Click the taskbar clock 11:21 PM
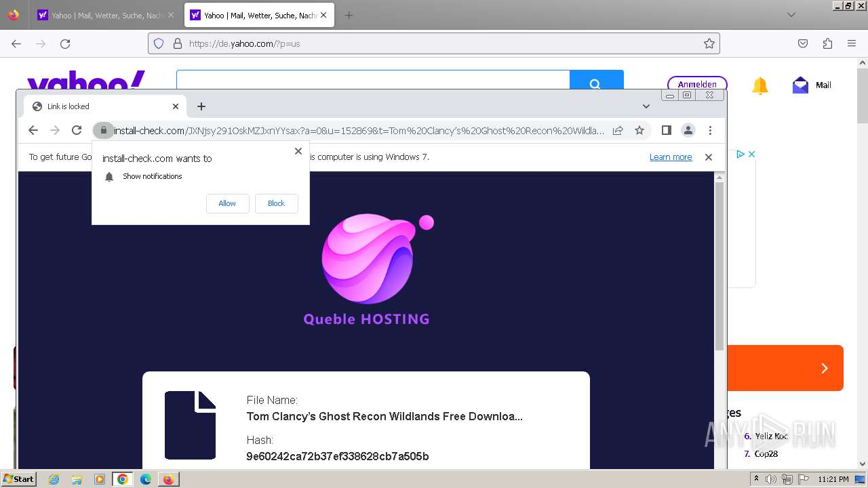 [833, 479]
